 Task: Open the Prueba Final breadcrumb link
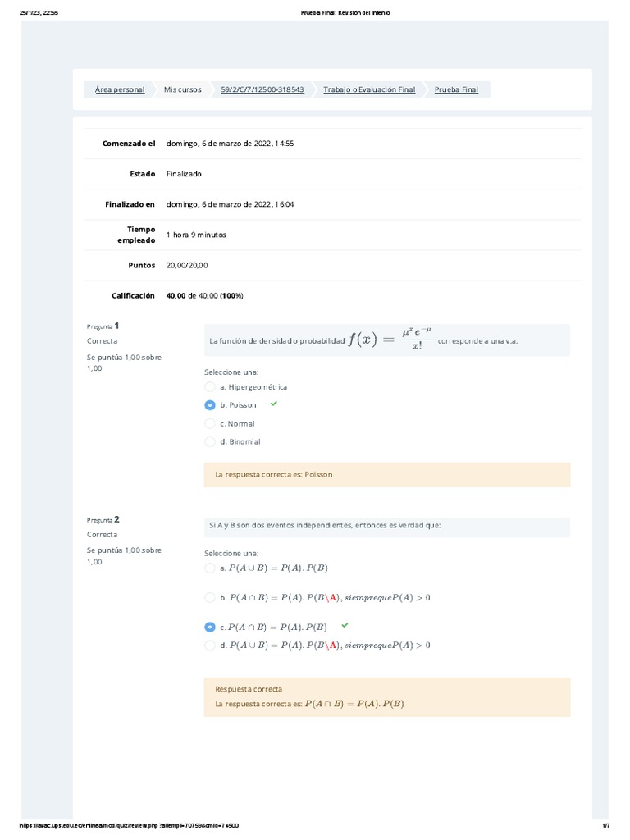point(456,89)
